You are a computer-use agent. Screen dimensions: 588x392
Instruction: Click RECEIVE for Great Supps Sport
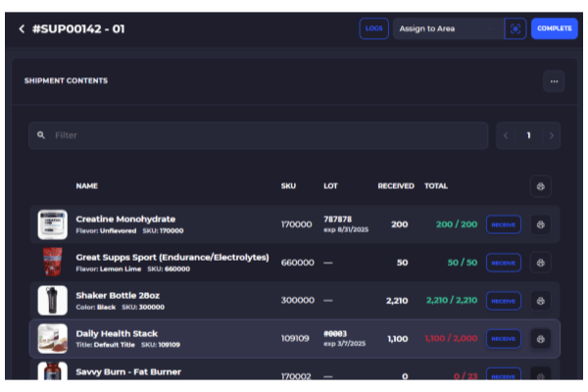[x=504, y=263]
